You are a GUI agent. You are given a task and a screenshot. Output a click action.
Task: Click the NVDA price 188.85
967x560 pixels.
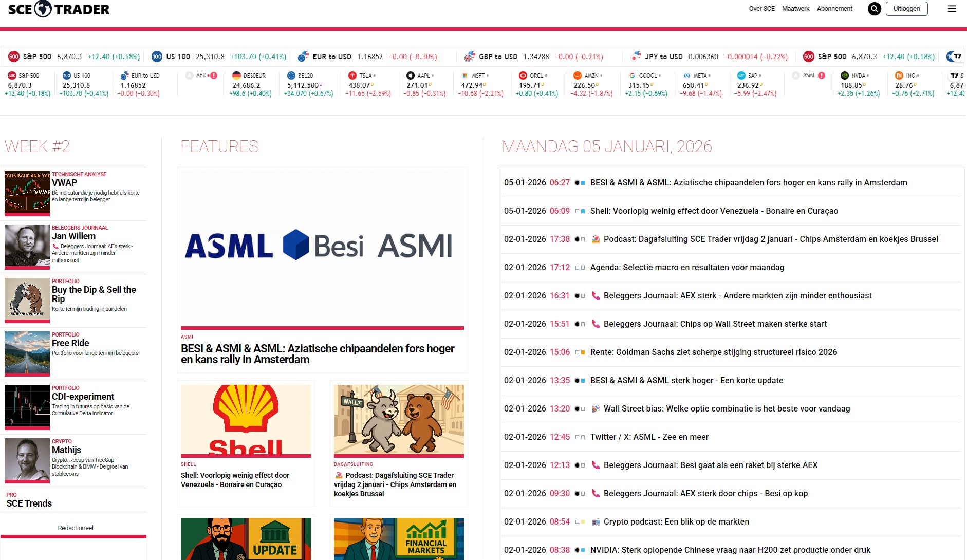[851, 85]
